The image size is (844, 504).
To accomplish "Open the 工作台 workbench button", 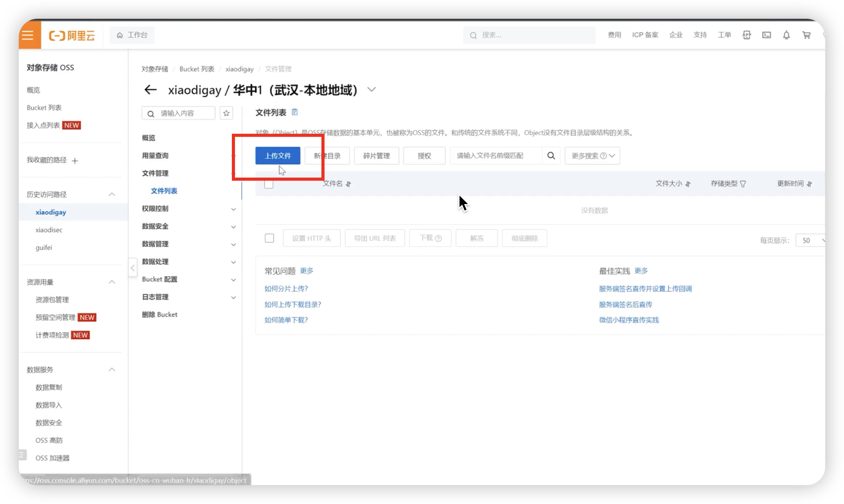I will (132, 35).
